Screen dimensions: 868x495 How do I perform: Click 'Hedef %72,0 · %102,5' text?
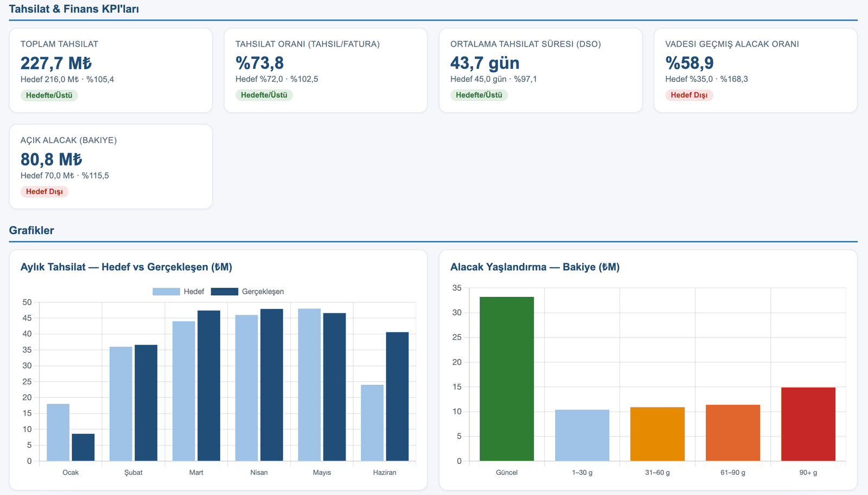tap(277, 79)
